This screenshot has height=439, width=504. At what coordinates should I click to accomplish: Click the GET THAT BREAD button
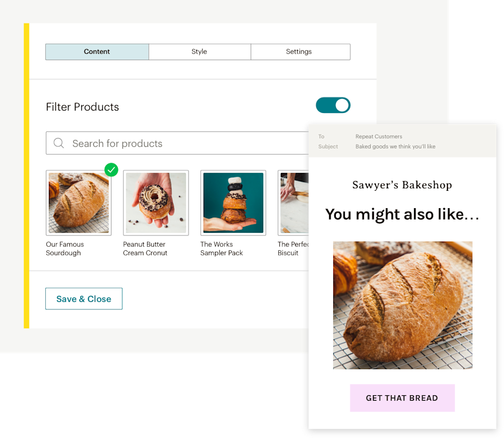click(402, 398)
